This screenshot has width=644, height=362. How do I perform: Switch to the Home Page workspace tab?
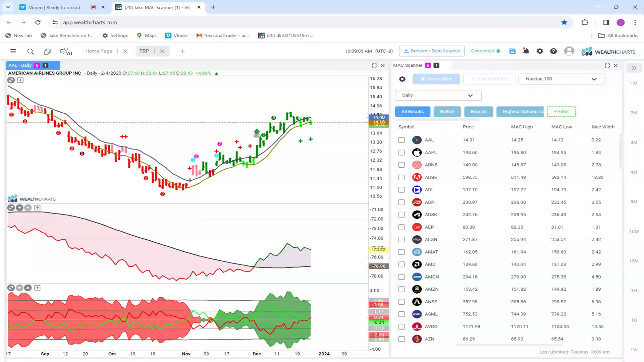pyautogui.click(x=99, y=51)
